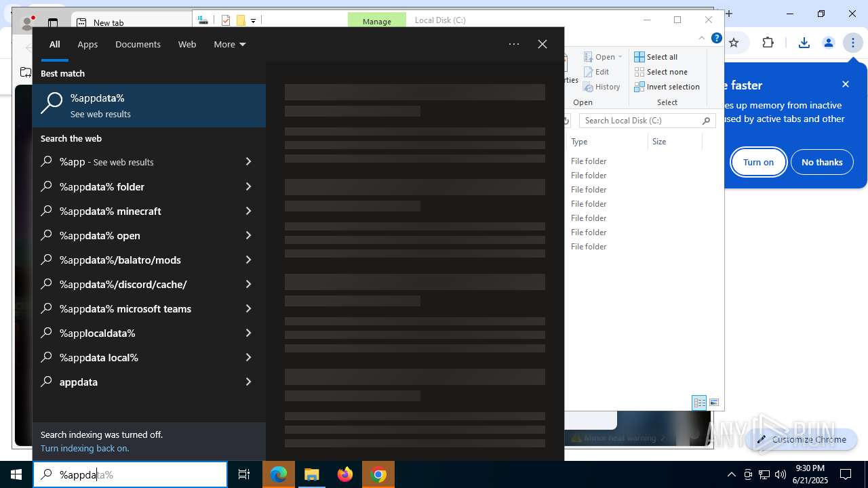Expand arrow for '%appdata%/balatro/mods' suggestion
Image resolution: width=868 pixels, height=488 pixels.
[248, 260]
